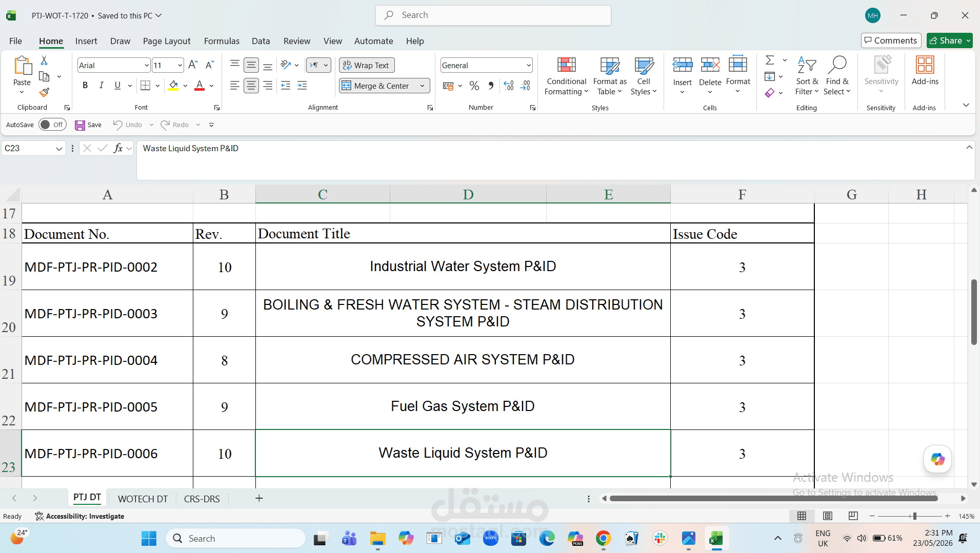Expand the formula bar
The width and height of the screenshot is (980, 553).
969,148
